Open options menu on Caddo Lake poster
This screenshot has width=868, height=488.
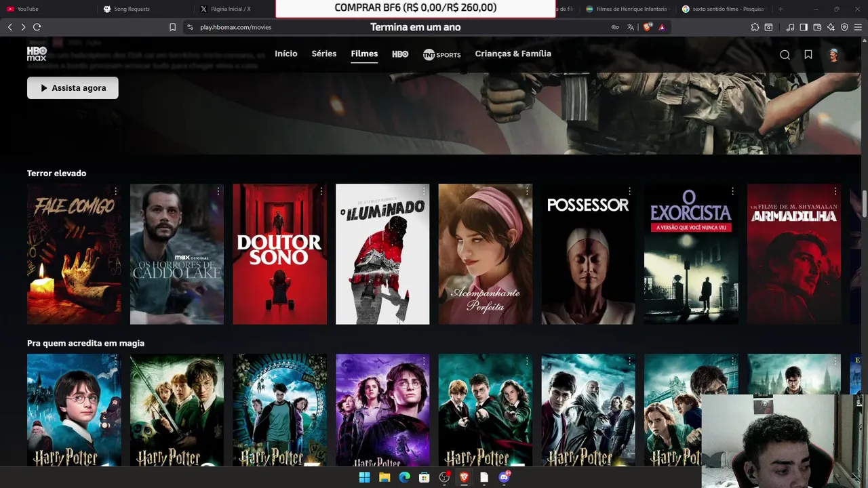point(218,191)
